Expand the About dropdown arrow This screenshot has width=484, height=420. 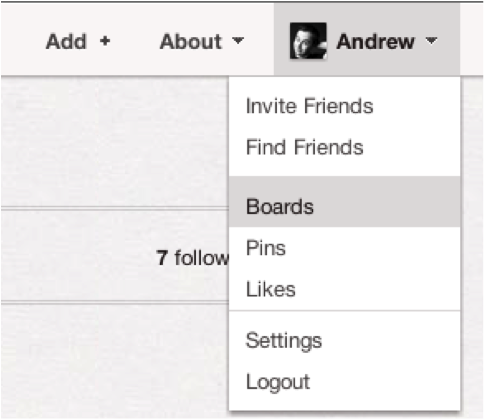(x=238, y=41)
